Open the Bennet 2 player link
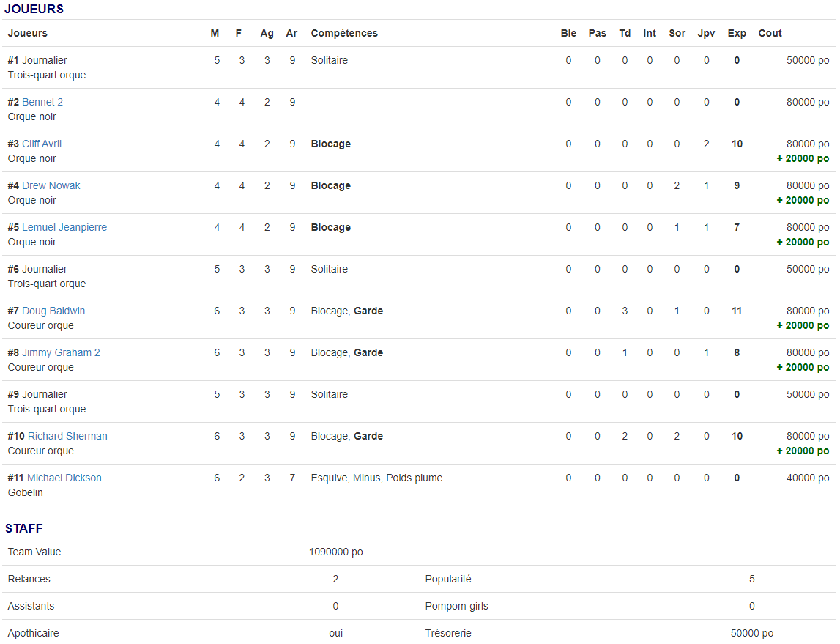Screen dimensions: 840x644 point(42,102)
